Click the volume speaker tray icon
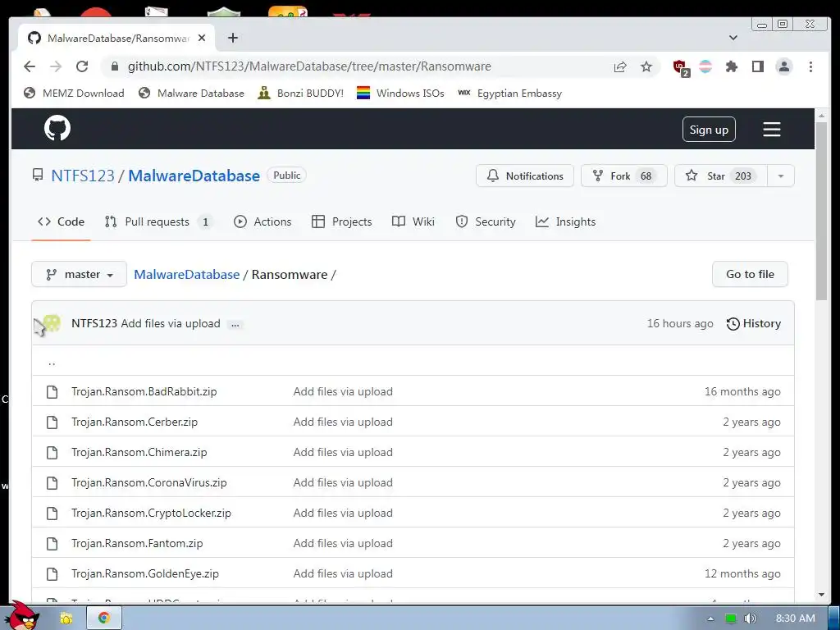The width and height of the screenshot is (840, 630). [x=750, y=619]
